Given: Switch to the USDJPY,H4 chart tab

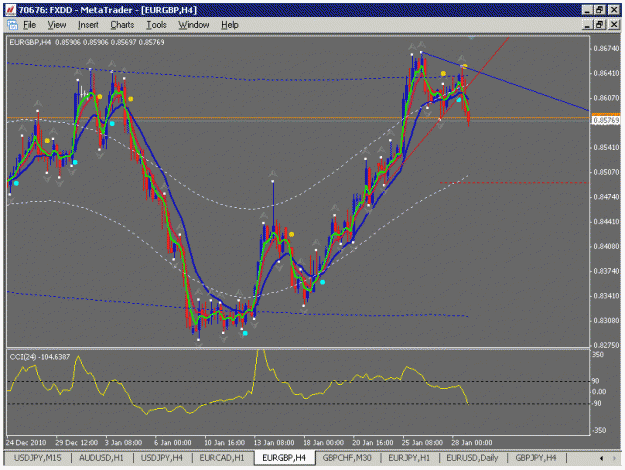Looking at the screenshot, I should pyautogui.click(x=161, y=458).
